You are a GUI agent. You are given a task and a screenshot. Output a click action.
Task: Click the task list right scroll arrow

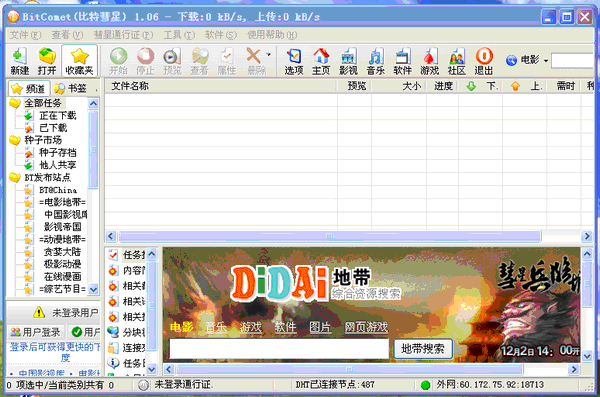587,236
